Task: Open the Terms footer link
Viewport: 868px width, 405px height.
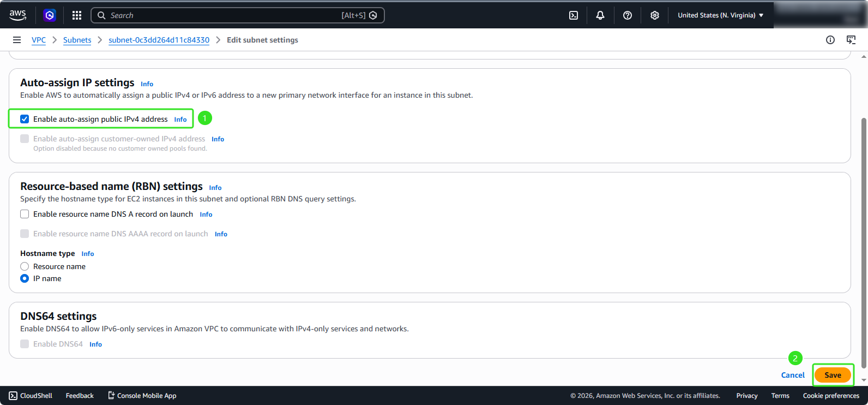Action: [780, 396]
